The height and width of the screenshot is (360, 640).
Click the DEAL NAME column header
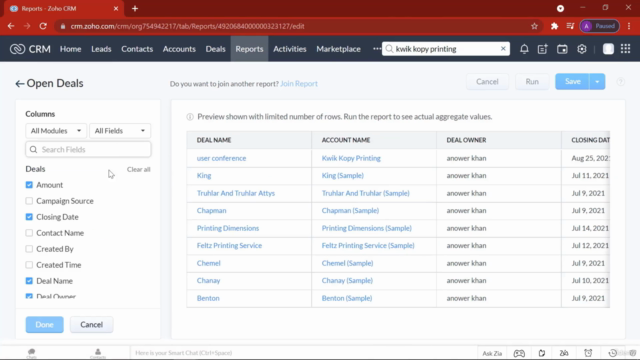(214, 140)
